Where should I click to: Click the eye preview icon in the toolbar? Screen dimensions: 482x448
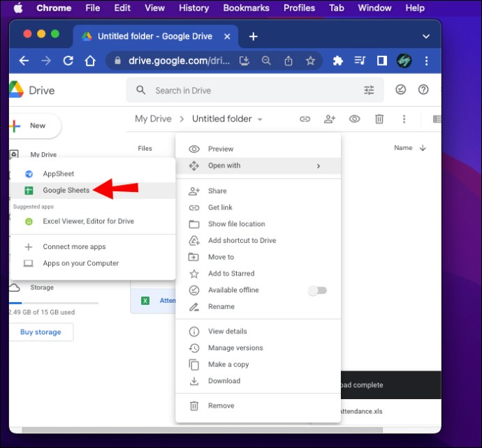click(354, 119)
